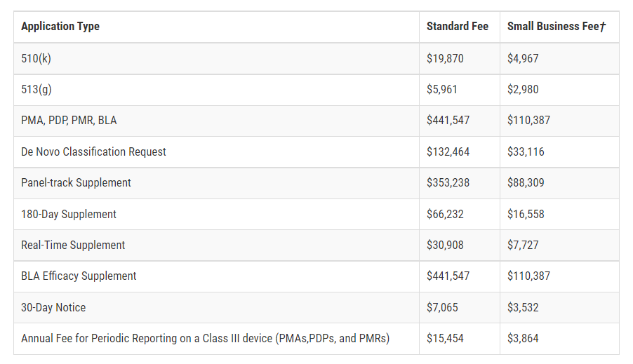Viewport: 633px width, 364px height.
Task: Select the Annual Fee for Periodic Reporting row
Action: pos(316,339)
